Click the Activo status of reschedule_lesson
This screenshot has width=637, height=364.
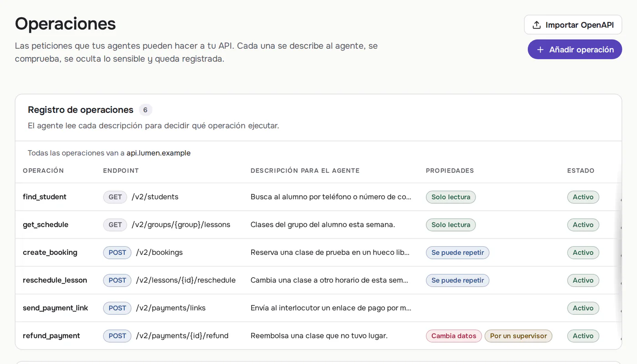pyautogui.click(x=583, y=280)
